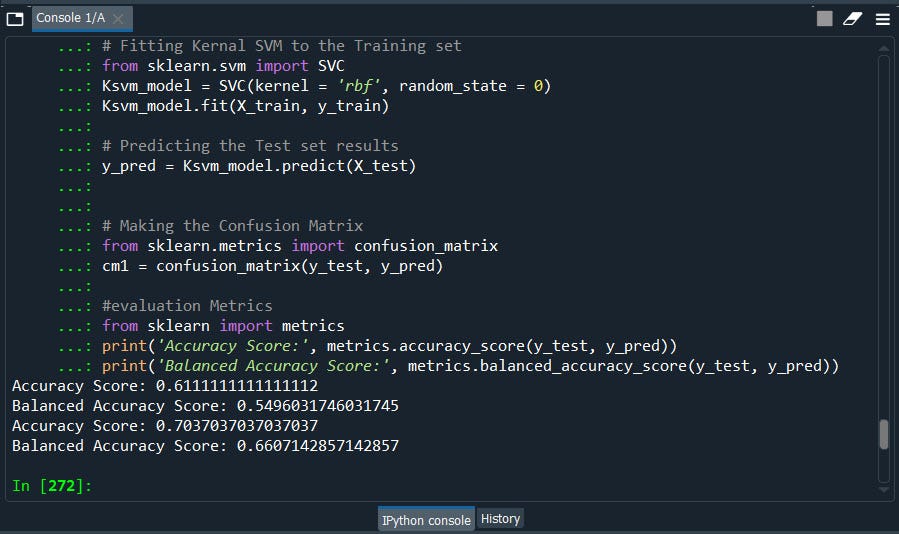Click the line 'from sklearn import metrics'

pyautogui.click(x=223, y=326)
